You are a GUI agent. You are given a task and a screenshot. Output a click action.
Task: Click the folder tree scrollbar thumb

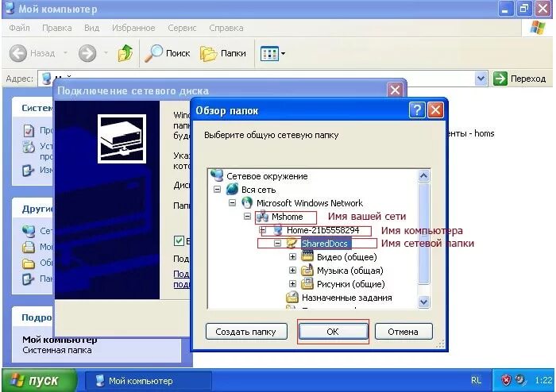[x=423, y=234]
